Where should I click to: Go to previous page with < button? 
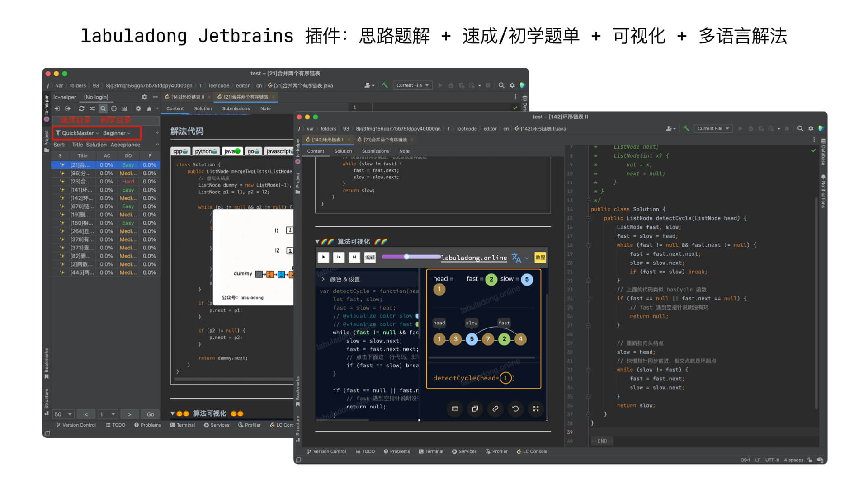pyautogui.click(x=86, y=414)
